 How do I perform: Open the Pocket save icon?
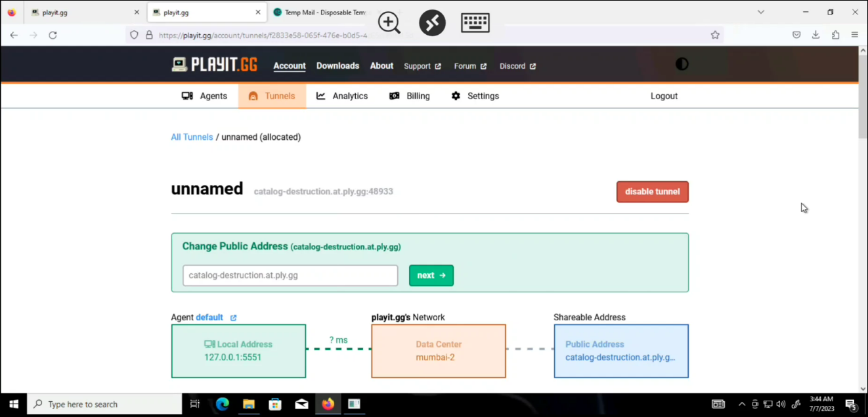tap(796, 35)
